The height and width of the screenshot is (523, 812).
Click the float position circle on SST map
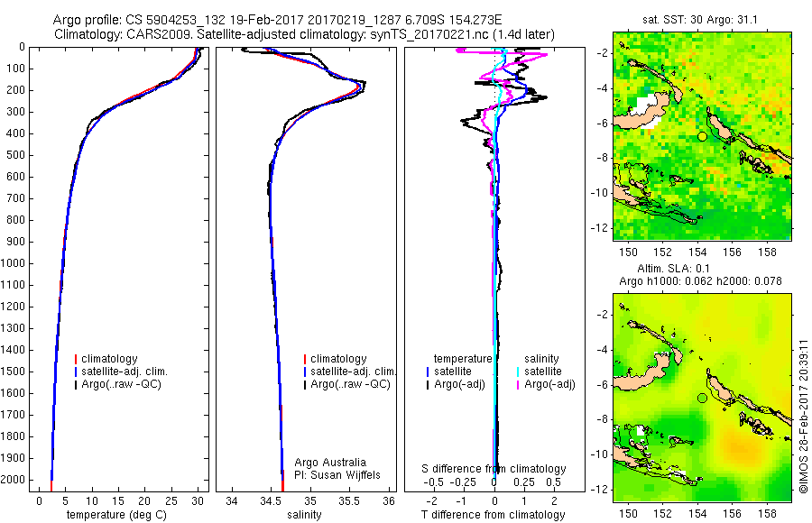tap(702, 137)
